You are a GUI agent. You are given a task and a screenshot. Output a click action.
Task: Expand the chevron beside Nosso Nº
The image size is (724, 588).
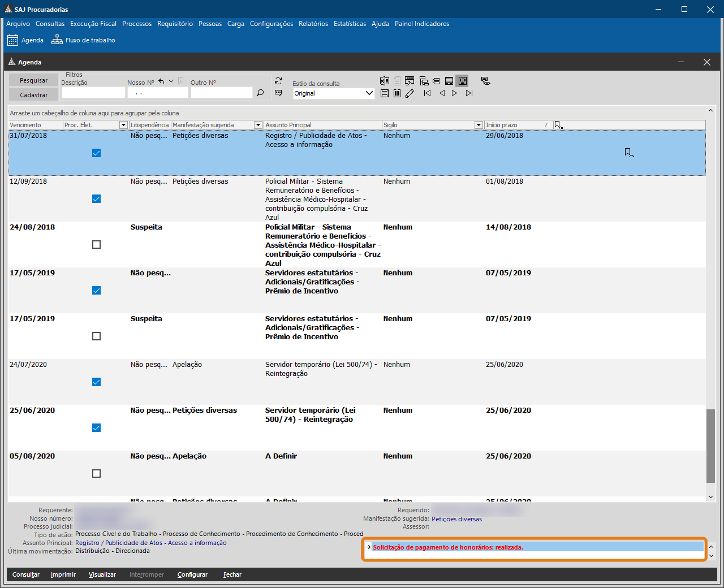click(171, 81)
